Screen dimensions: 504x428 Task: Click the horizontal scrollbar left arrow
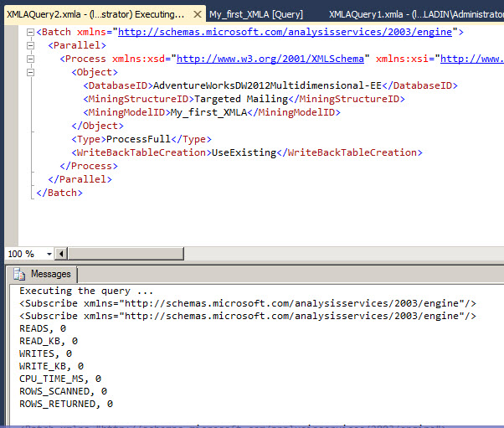61,254
